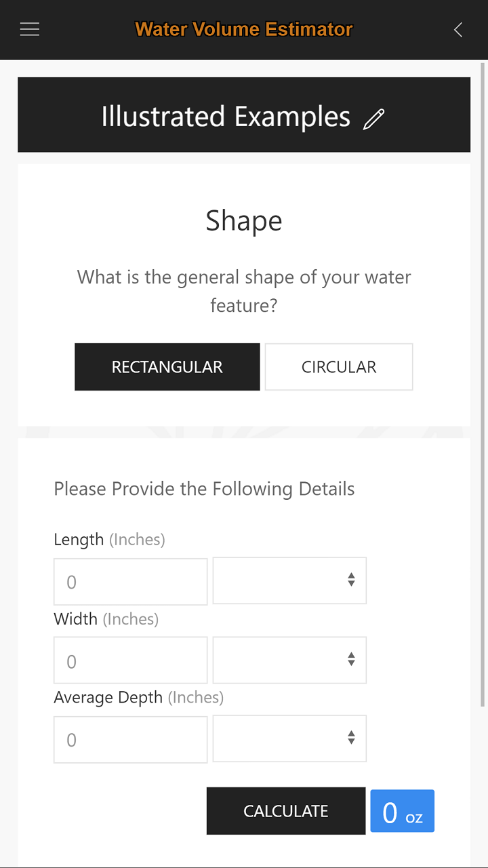The height and width of the screenshot is (868, 488).
Task: Click the Length input field showing 0
Action: tap(130, 581)
